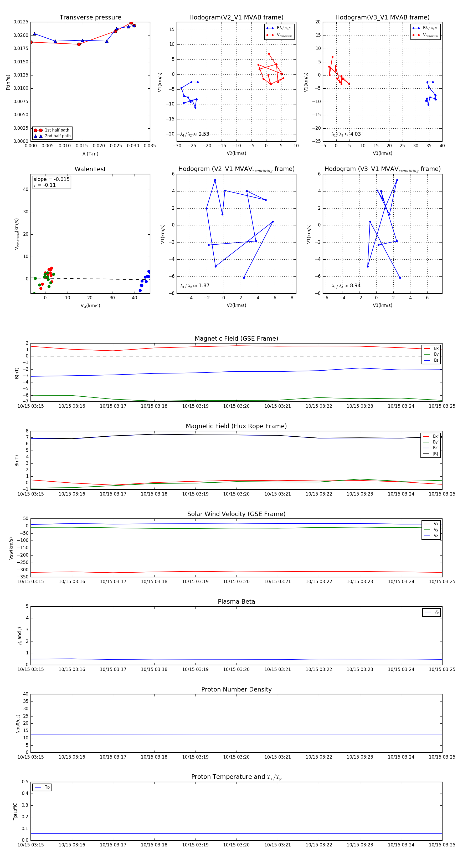Click the "Vsw(km/s)" y-axis label
Screen dimensions: 473x868
[11, 548]
